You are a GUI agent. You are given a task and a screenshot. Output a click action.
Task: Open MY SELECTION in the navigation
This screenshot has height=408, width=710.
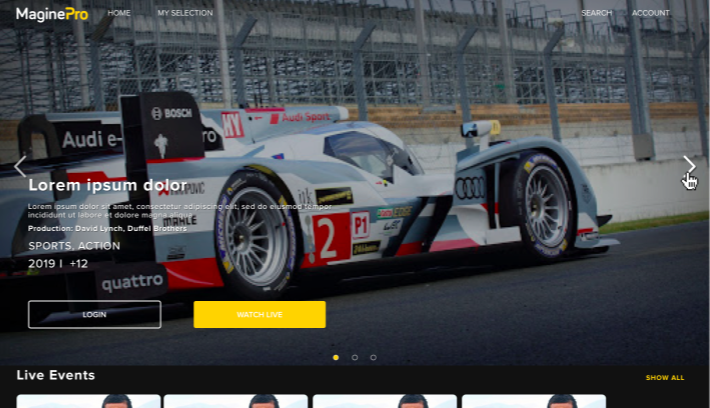[x=185, y=13]
